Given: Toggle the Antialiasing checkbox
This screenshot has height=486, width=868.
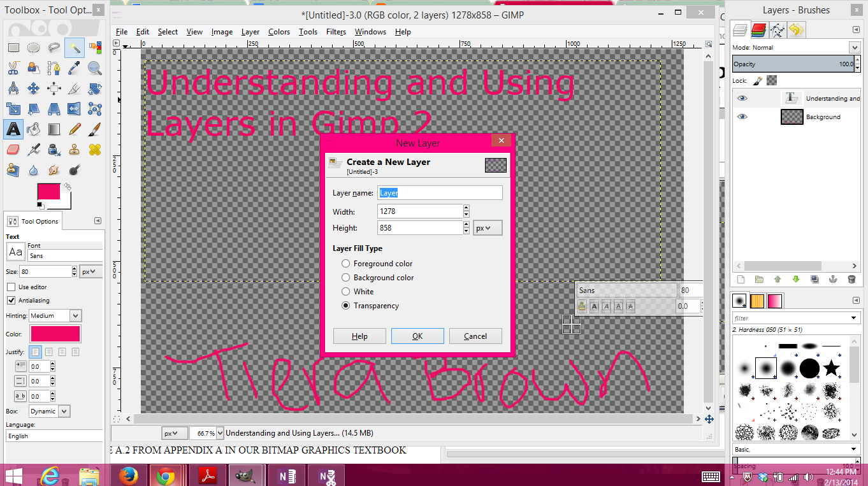Looking at the screenshot, I should click(x=11, y=300).
